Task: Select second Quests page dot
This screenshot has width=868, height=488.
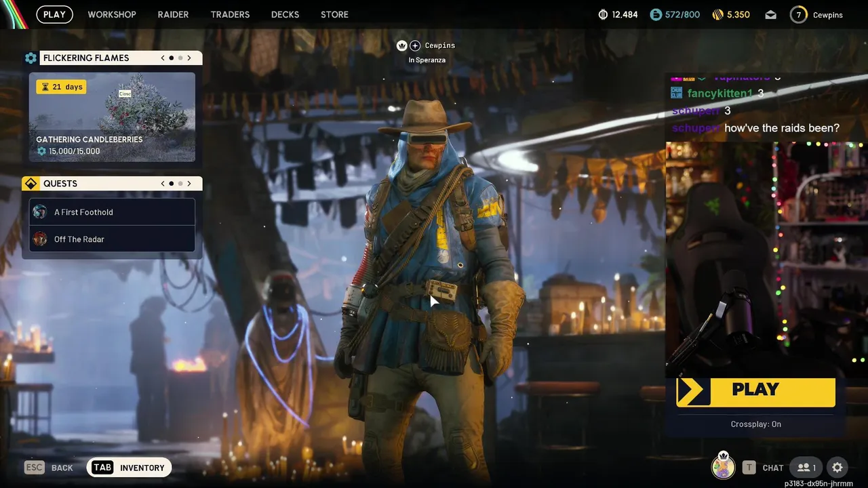Action: [180, 184]
